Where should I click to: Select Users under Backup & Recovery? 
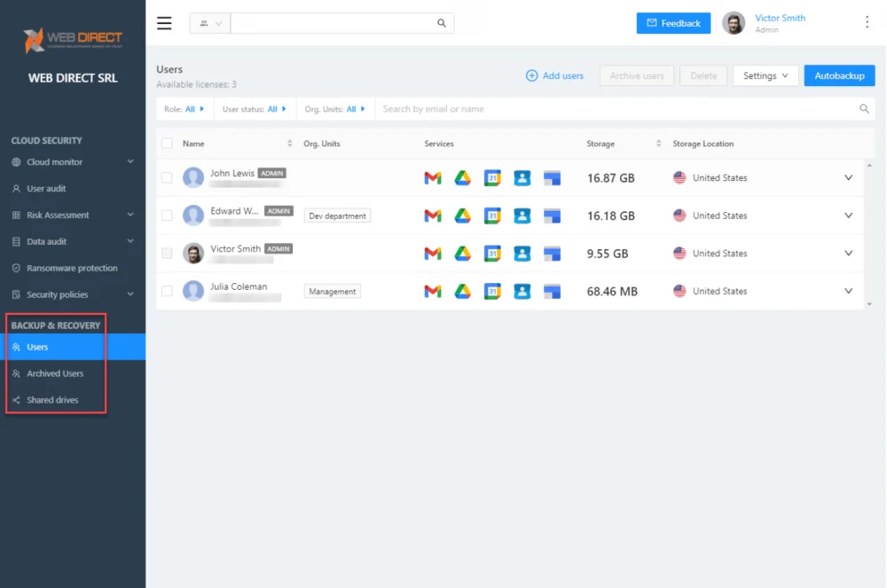click(73, 347)
